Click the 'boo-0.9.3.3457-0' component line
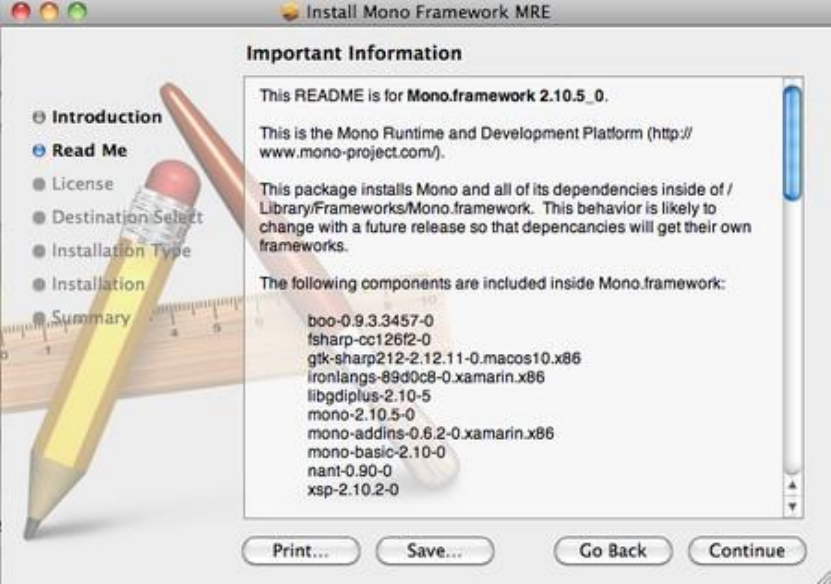The height and width of the screenshot is (584, 831). [370, 321]
